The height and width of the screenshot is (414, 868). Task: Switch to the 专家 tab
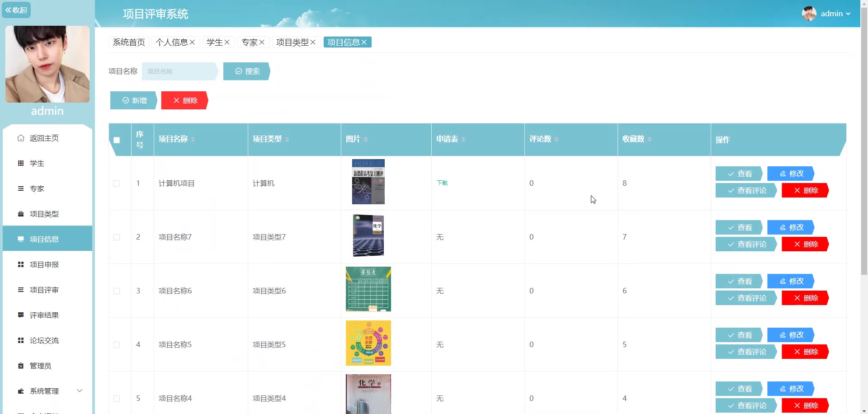(x=250, y=42)
